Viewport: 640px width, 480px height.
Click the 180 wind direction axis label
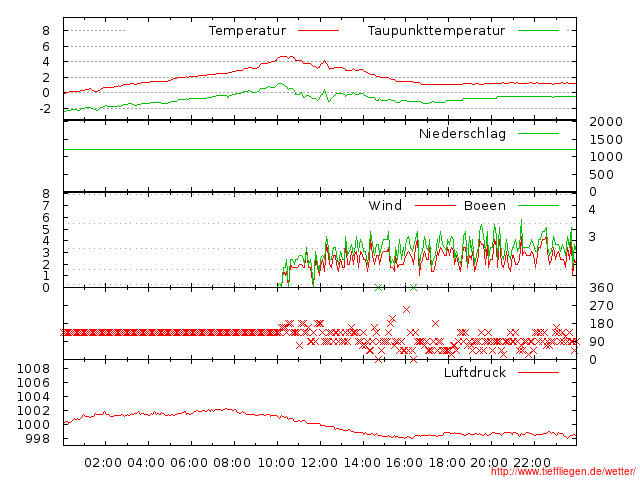point(602,324)
